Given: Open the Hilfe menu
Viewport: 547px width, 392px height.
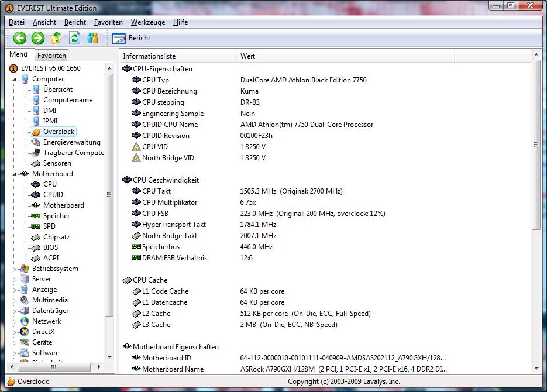Looking at the screenshot, I should point(180,22).
